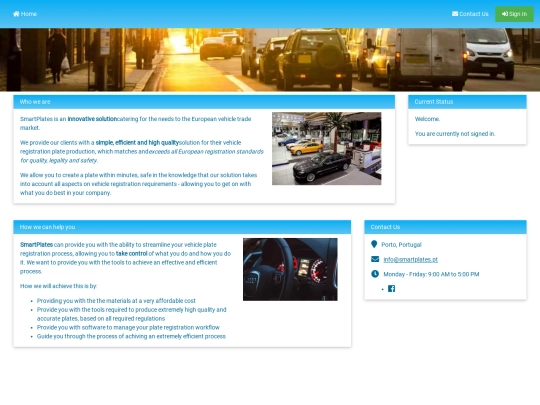
Task: Click the street traffic banner image
Action: pyautogui.click(x=270, y=60)
